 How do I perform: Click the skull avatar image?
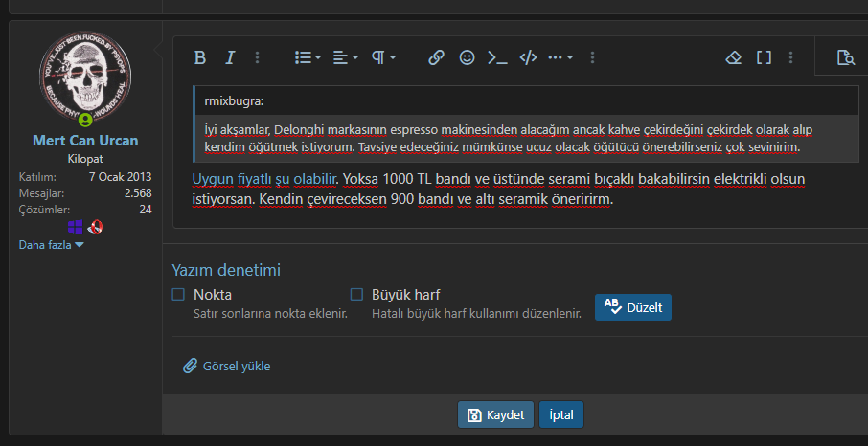point(85,77)
